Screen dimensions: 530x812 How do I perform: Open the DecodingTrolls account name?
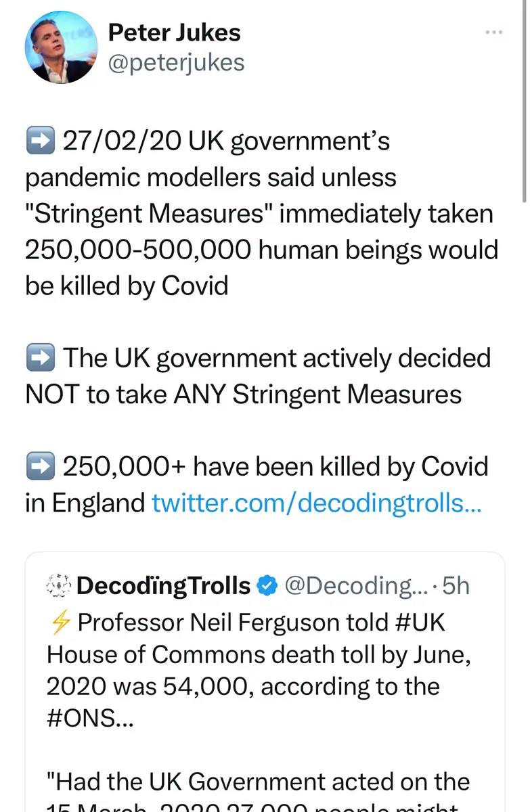point(163,585)
